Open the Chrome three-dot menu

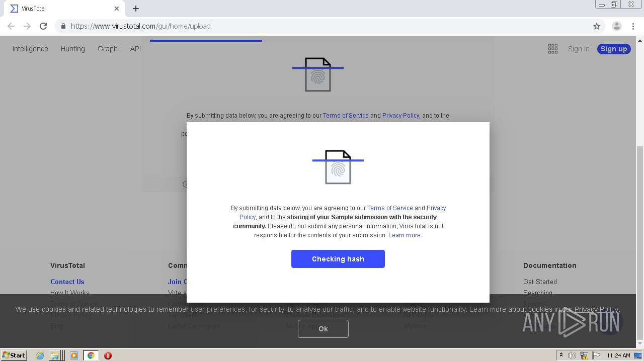(633, 26)
